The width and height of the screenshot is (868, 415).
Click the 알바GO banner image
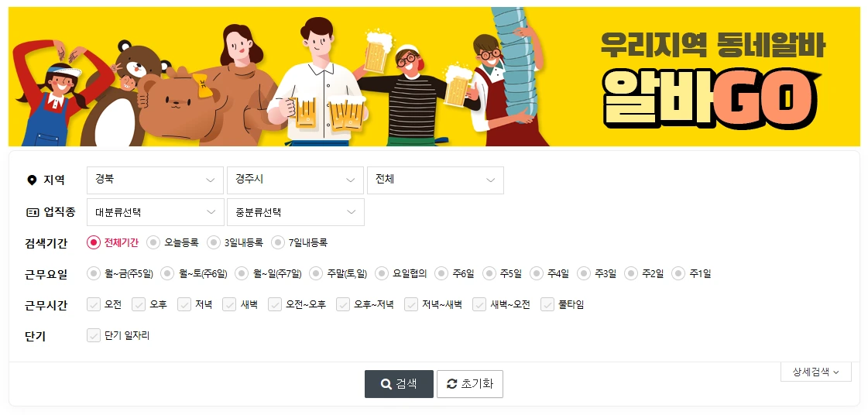(x=434, y=77)
